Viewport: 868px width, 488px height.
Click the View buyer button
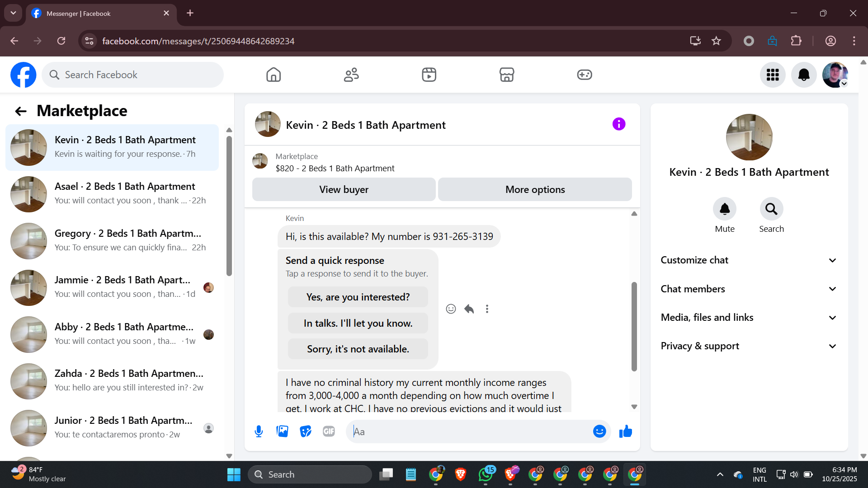tap(344, 189)
